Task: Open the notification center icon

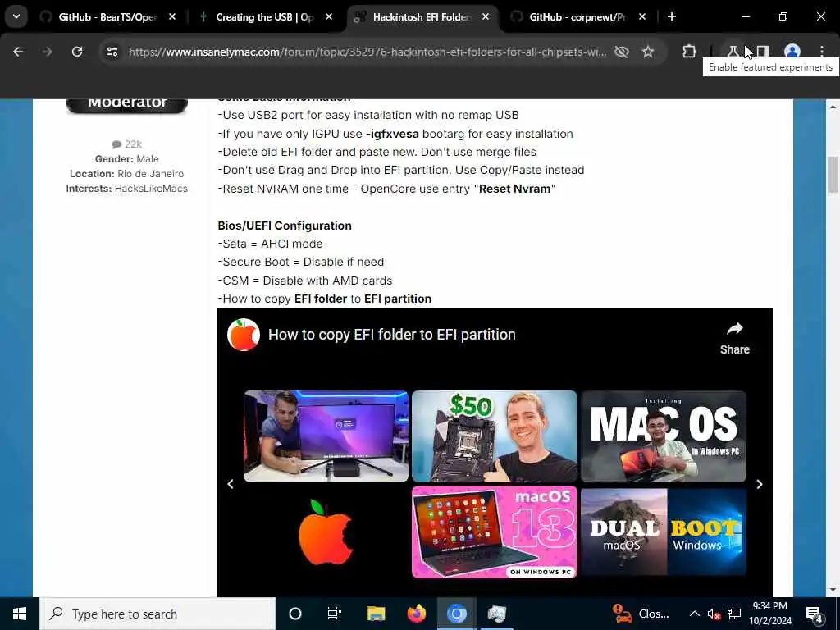Action: 815,614
